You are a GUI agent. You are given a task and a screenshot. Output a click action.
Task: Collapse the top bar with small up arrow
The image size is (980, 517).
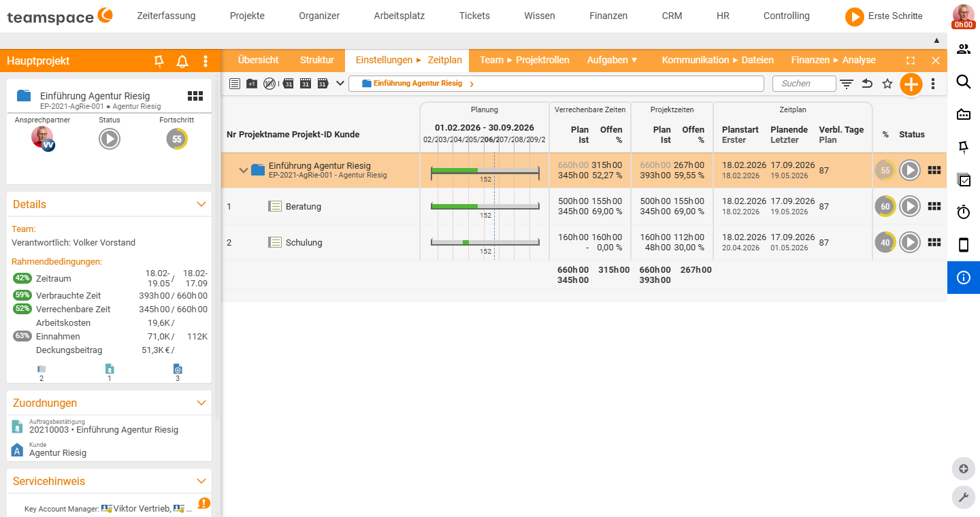coord(936,41)
